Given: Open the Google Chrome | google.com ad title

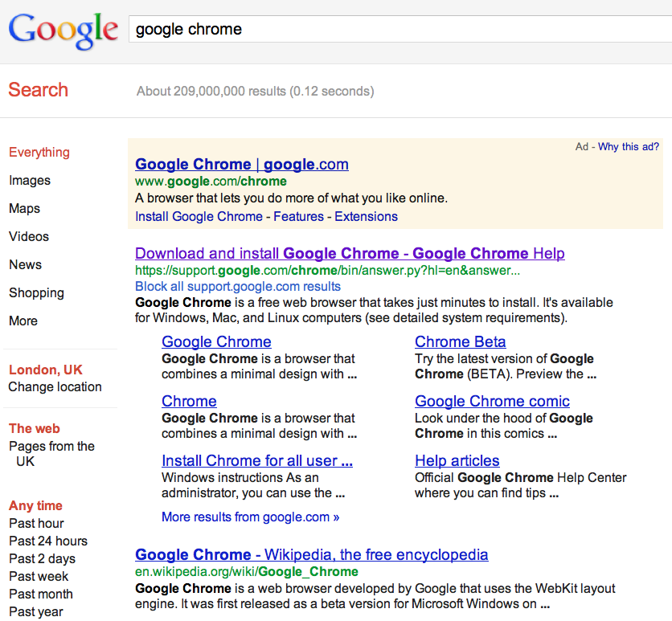Looking at the screenshot, I should coord(242,165).
